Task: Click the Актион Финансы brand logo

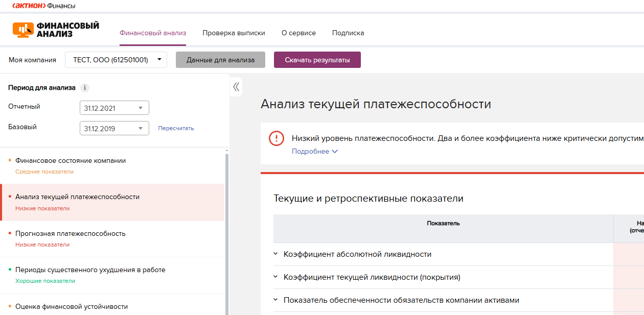Action: [x=43, y=6]
